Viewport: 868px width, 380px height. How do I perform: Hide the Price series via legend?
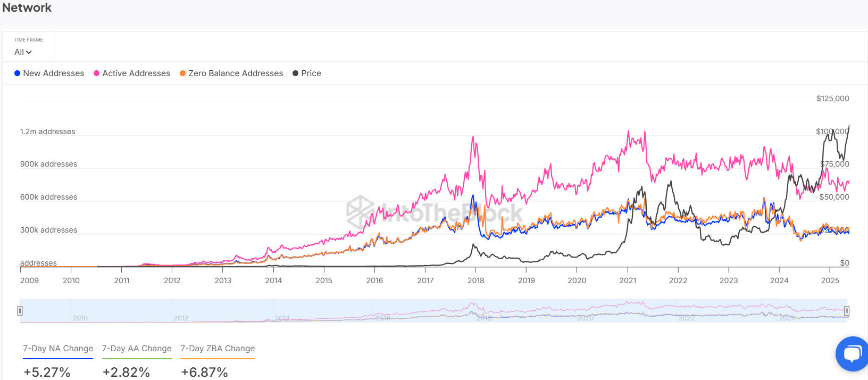tap(311, 73)
